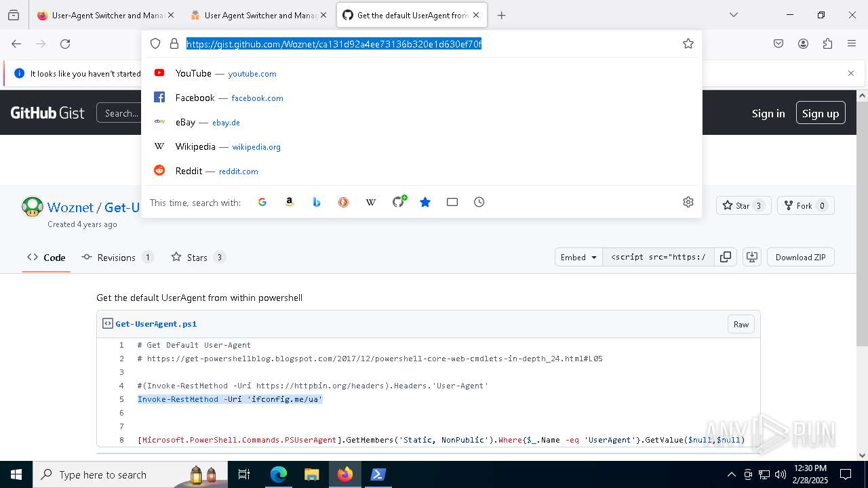The image size is (868, 488).
Task: Copy the embed script to clipboard
Action: 726,257
